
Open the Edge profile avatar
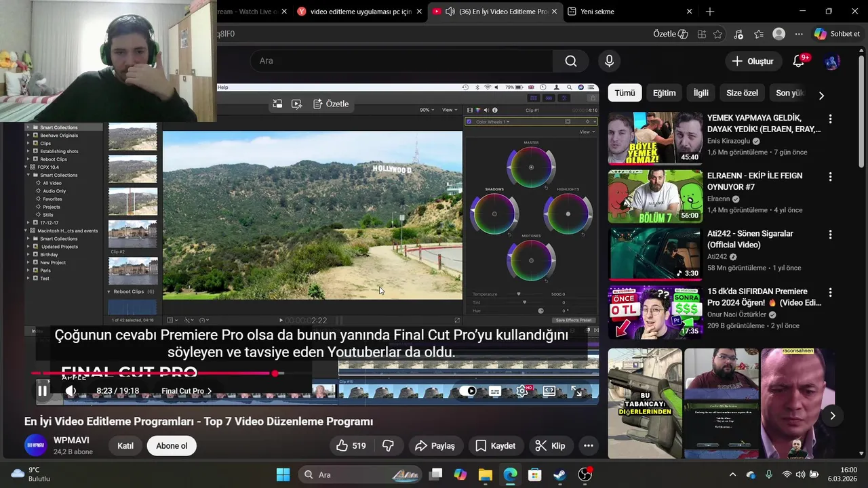coord(779,34)
